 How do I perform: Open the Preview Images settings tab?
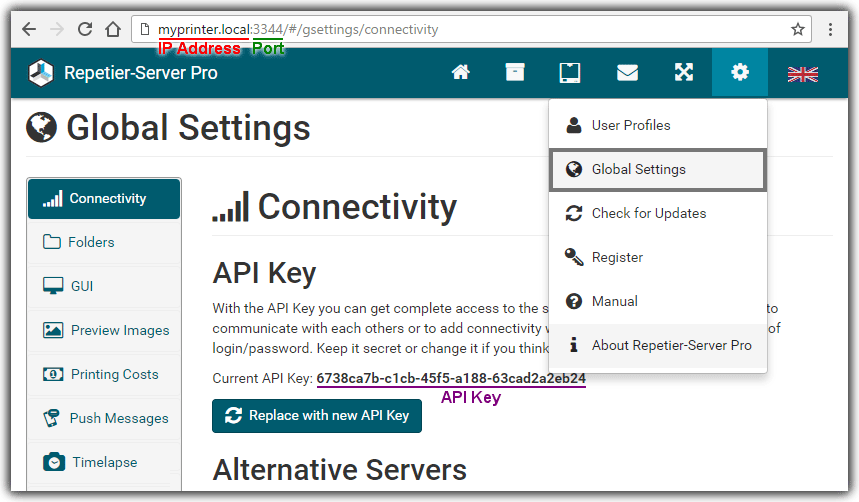pyautogui.click(x=104, y=330)
